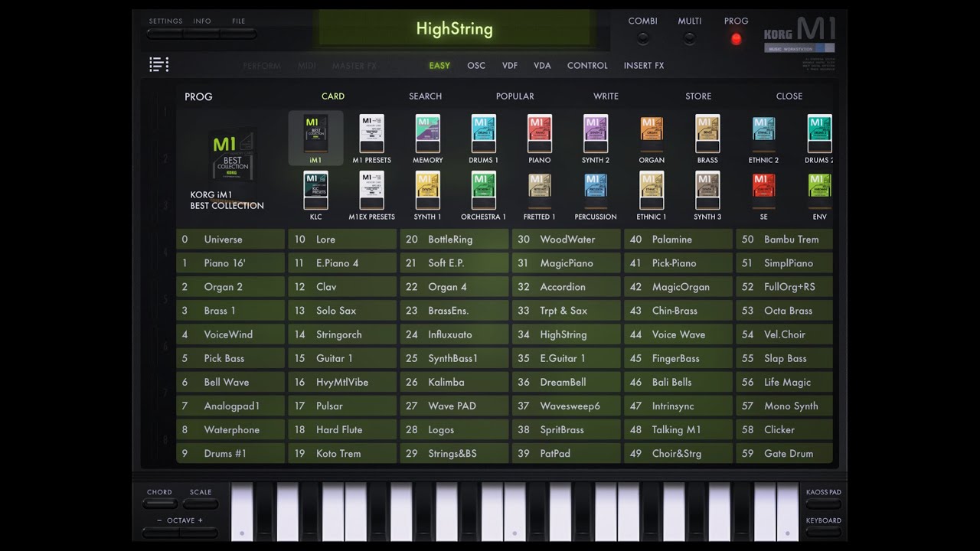The height and width of the screenshot is (551, 980).
Task: Open the SETTINGS button
Action: [x=165, y=34]
